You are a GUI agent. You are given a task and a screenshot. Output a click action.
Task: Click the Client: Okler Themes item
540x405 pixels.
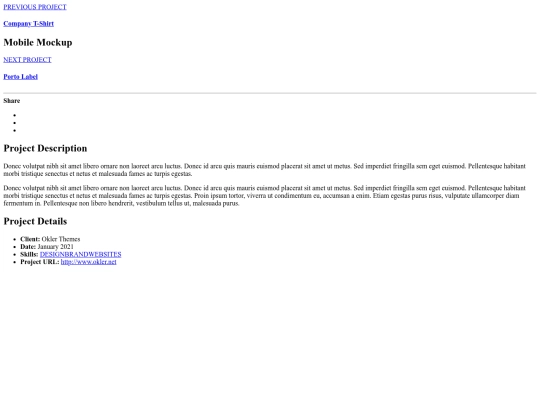coord(50,239)
